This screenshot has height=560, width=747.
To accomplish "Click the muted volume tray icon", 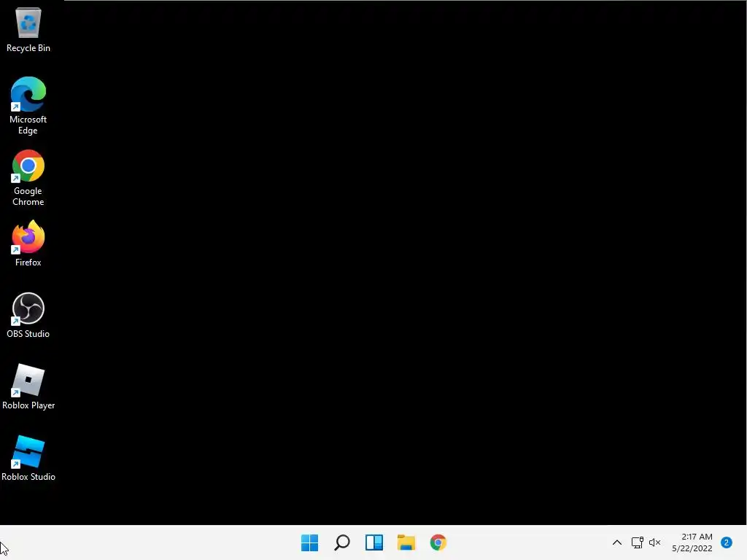I will [655, 542].
